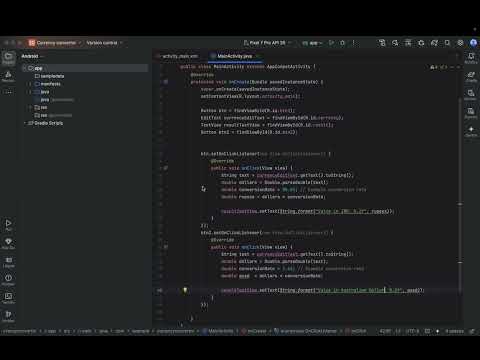Show more tool windows via three-dots icon
Image resolution: width=480 pixels, height=360 pixels.
tap(8, 92)
